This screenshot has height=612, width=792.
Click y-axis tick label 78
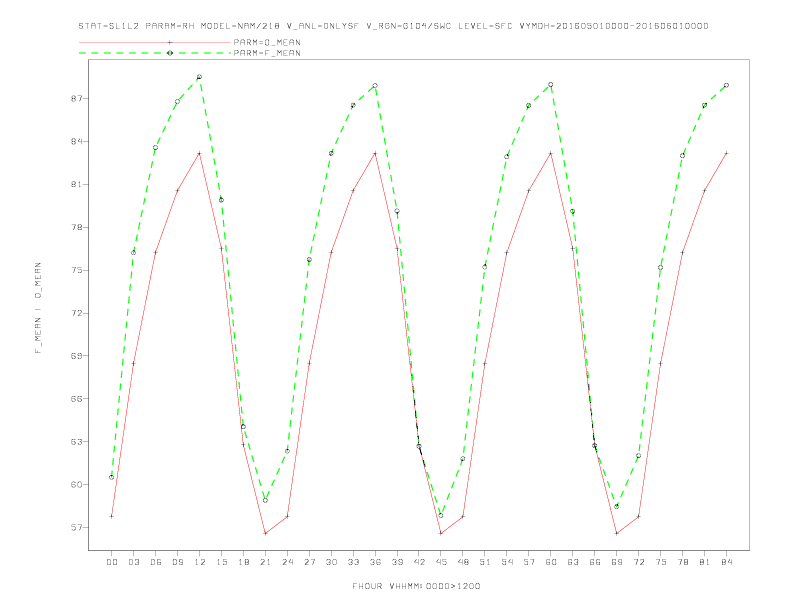[77, 227]
